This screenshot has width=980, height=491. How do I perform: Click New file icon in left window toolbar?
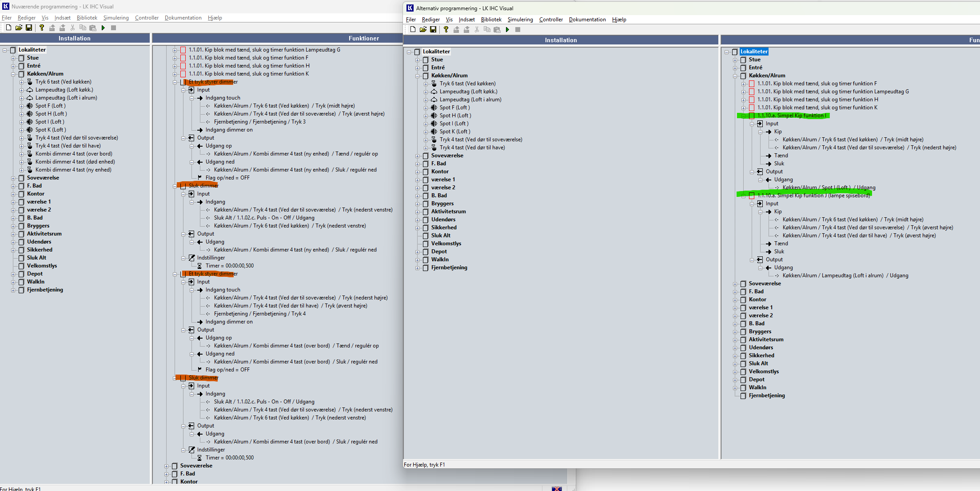click(x=8, y=28)
